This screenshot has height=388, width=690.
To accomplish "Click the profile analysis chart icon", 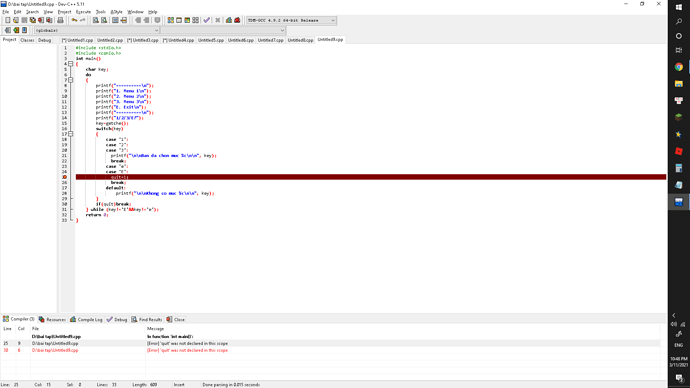I will tap(229, 20).
